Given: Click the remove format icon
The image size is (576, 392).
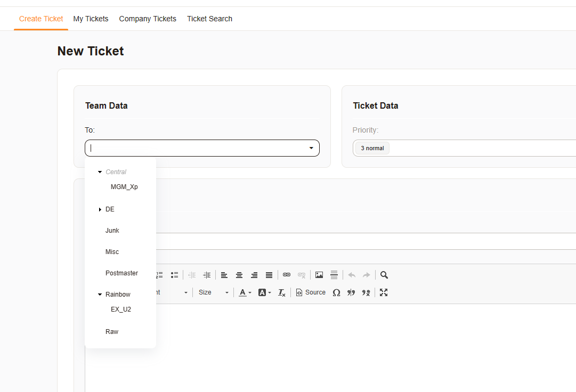Looking at the screenshot, I should pyautogui.click(x=282, y=292).
